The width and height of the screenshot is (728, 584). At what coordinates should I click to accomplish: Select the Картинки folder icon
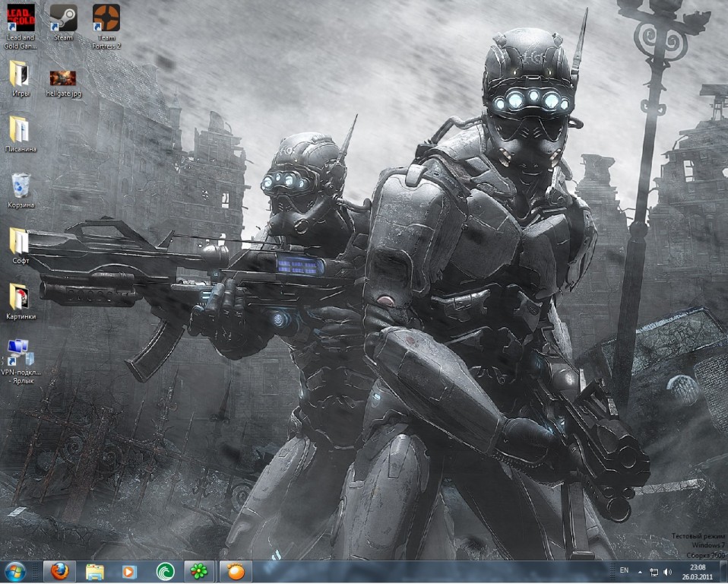pyautogui.click(x=21, y=301)
